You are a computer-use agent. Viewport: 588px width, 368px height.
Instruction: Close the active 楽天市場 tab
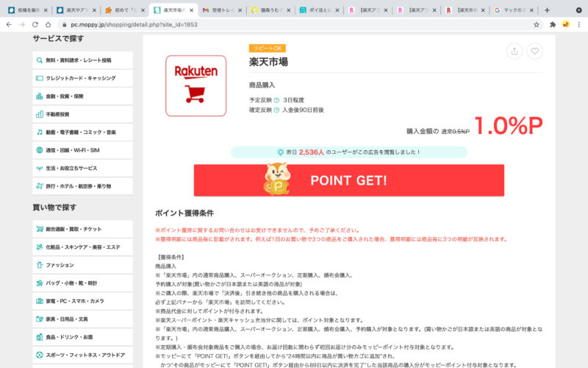click(x=192, y=10)
